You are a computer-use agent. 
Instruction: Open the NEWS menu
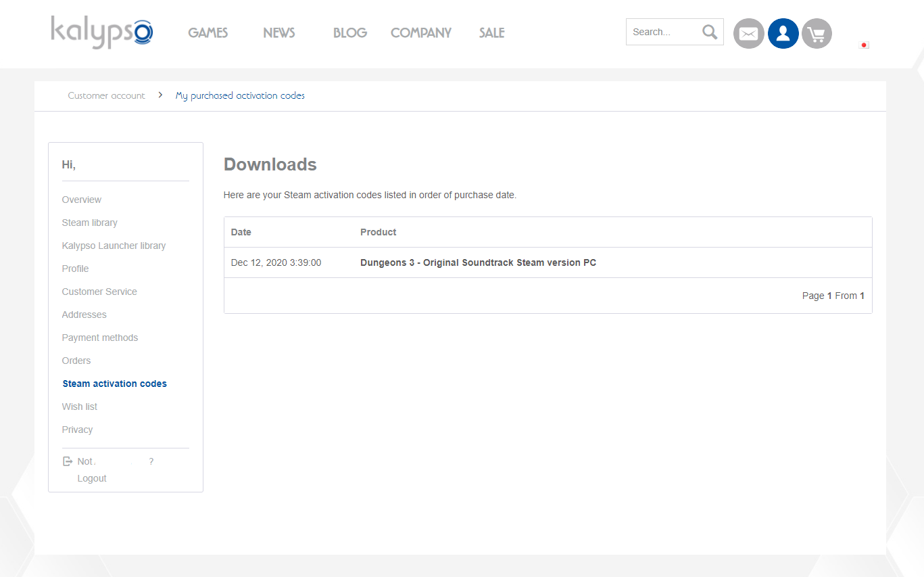(x=279, y=32)
